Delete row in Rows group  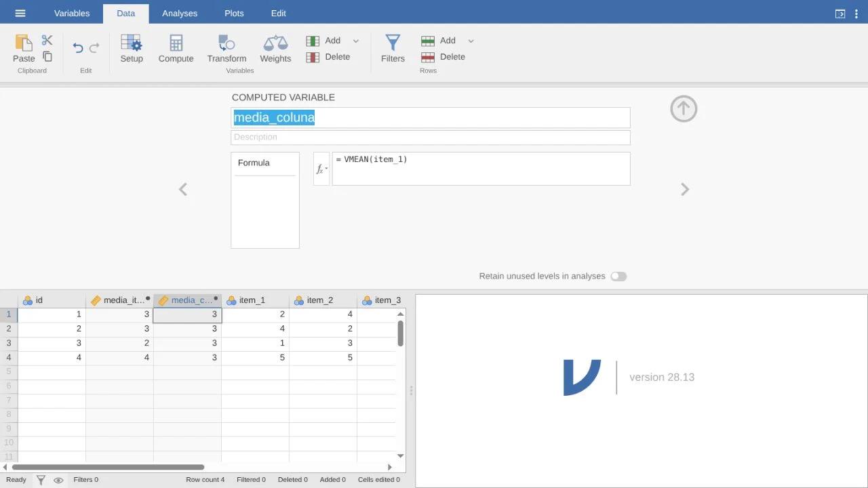[443, 57]
